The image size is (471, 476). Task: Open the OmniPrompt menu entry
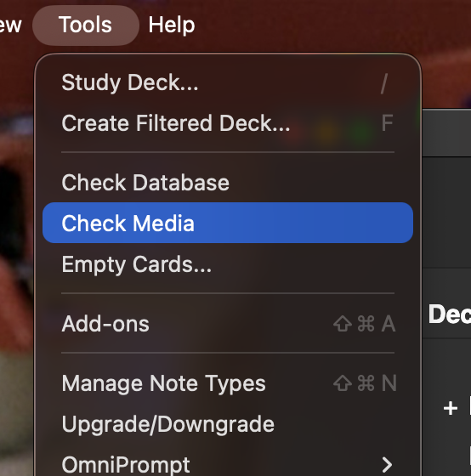coord(228,464)
